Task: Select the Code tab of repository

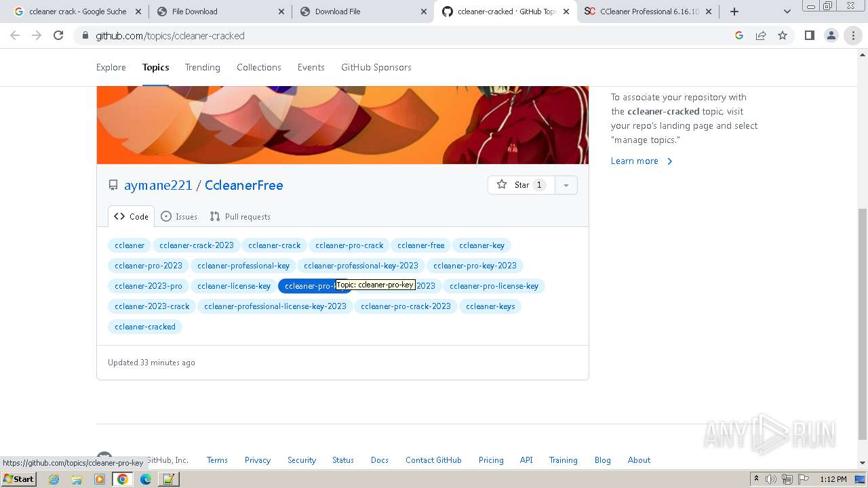Action: (x=132, y=216)
